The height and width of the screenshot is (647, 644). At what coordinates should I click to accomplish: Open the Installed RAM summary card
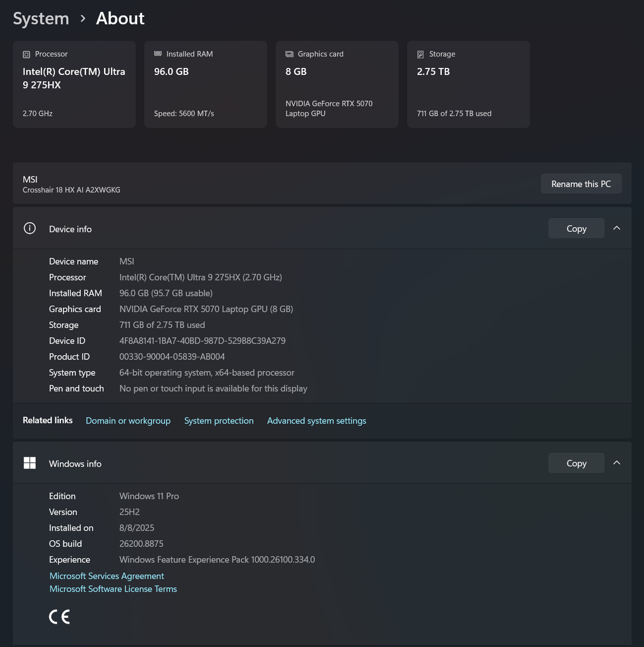point(206,84)
